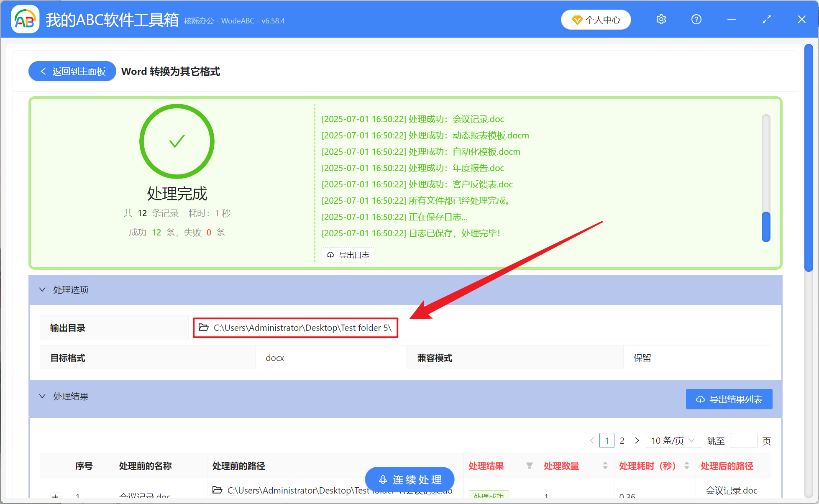
Task: Collapse the 处理选项 section
Action: (42, 289)
